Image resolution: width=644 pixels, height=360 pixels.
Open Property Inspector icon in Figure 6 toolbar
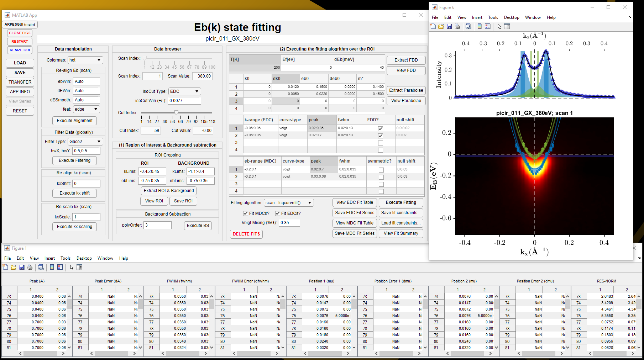click(507, 26)
